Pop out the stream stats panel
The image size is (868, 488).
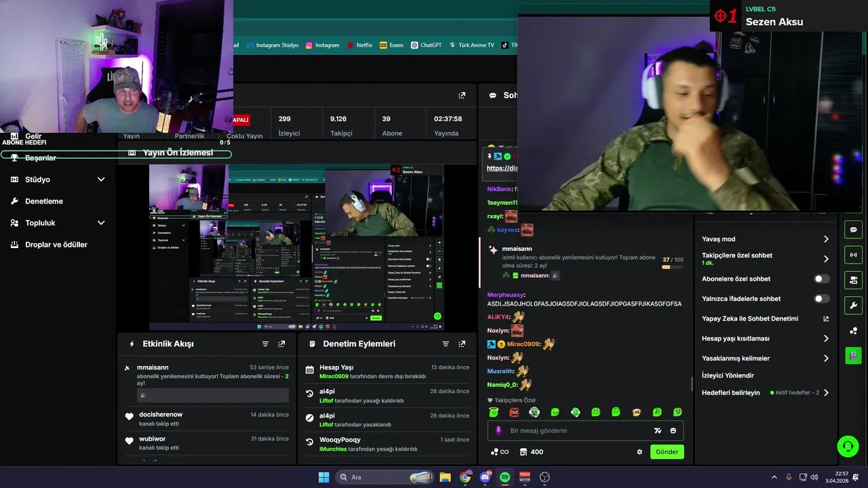coord(462,96)
